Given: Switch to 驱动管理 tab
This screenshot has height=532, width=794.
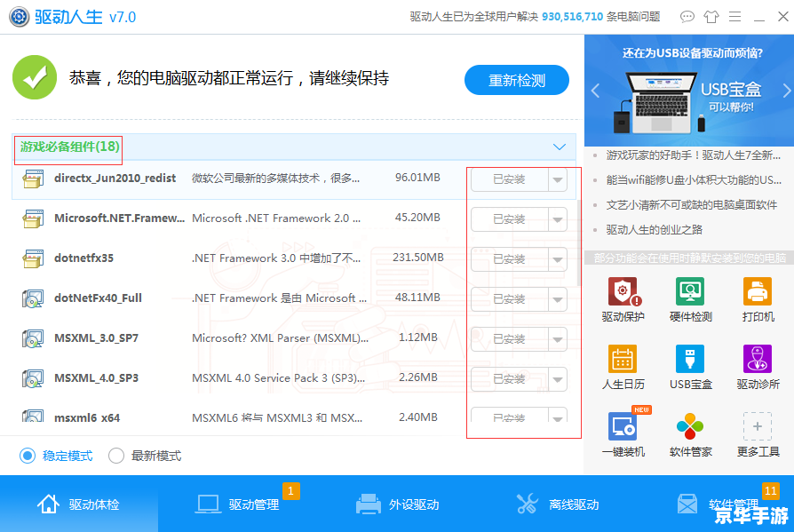Looking at the screenshot, I should (238, 504).
